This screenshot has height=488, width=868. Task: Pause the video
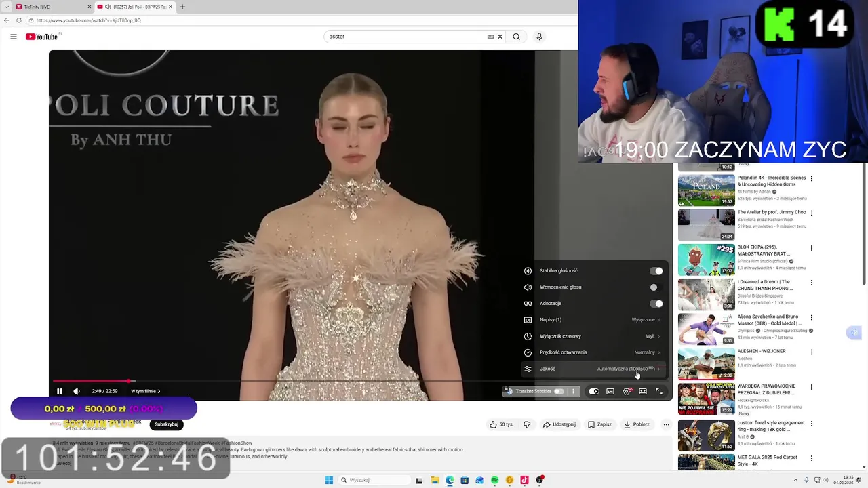[60, 391]
